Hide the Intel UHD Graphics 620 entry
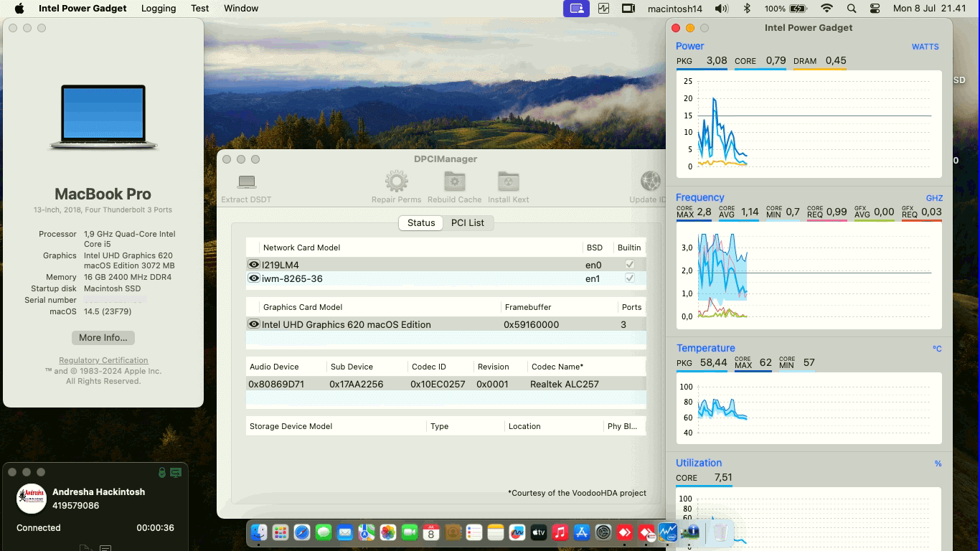The image size is (980, 551). pos(254,324)
